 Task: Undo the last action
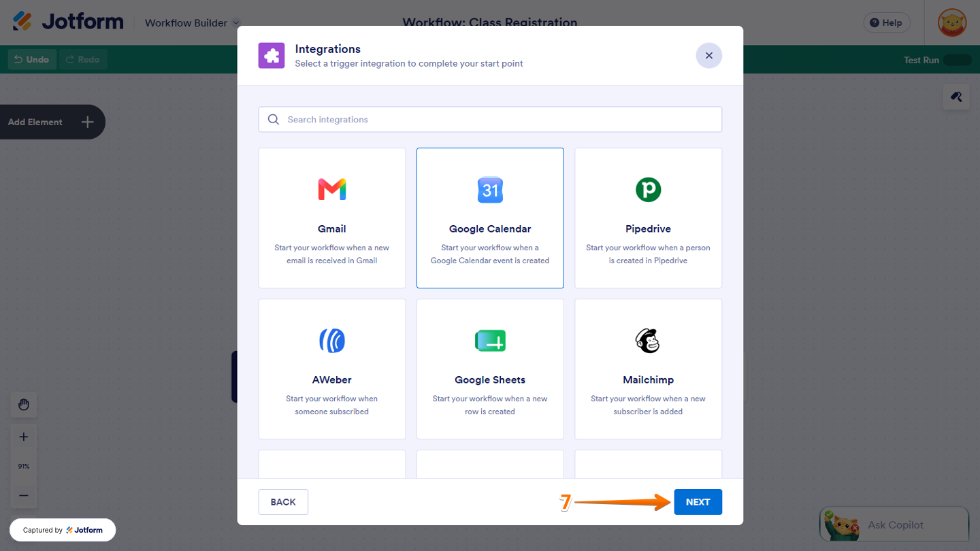(32, 60)
